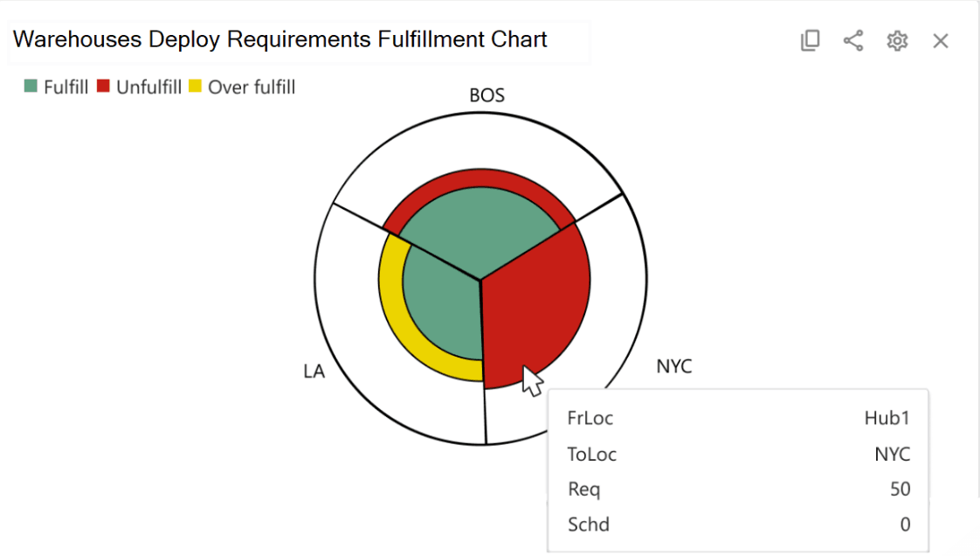Click the LA label on the chart
The height and width of the screenshot is (556, 980).
pos(313,371)
